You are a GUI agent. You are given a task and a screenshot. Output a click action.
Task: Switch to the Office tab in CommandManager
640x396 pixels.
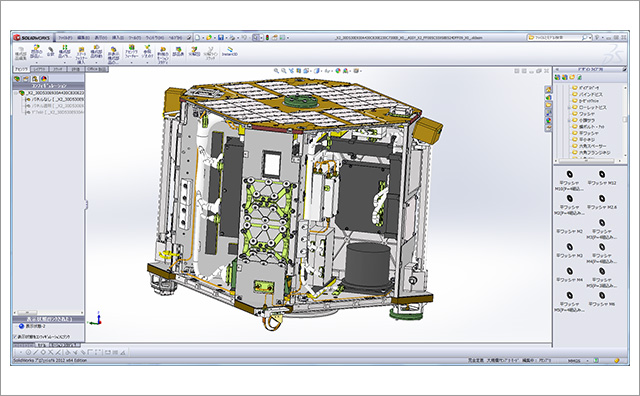(96, 69)
